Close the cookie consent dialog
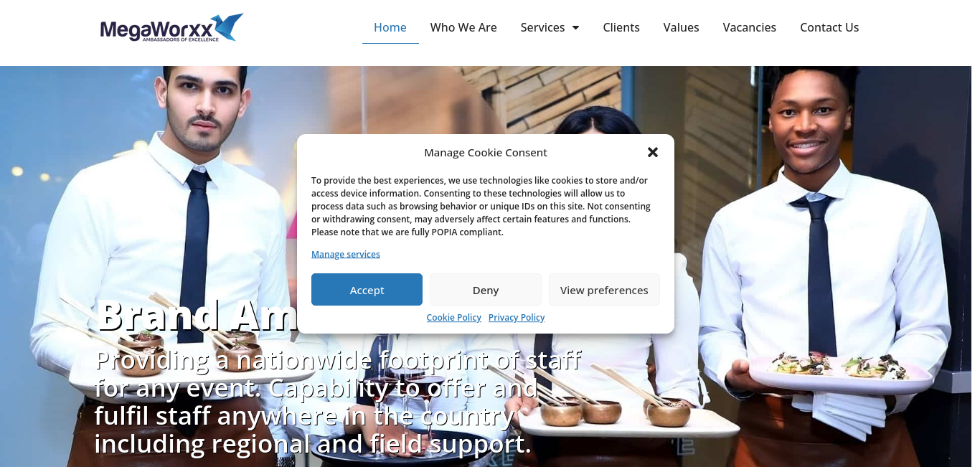The height and width of the screenshot is (467, 980). click(653, 152)
